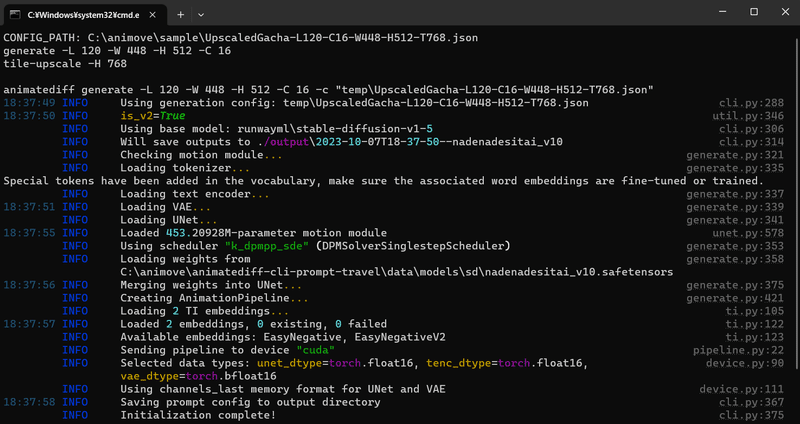The height and width of the screenshot is (424, 800).
Task: Click the CONFIG_PATH line text
Action: [241, 38]
